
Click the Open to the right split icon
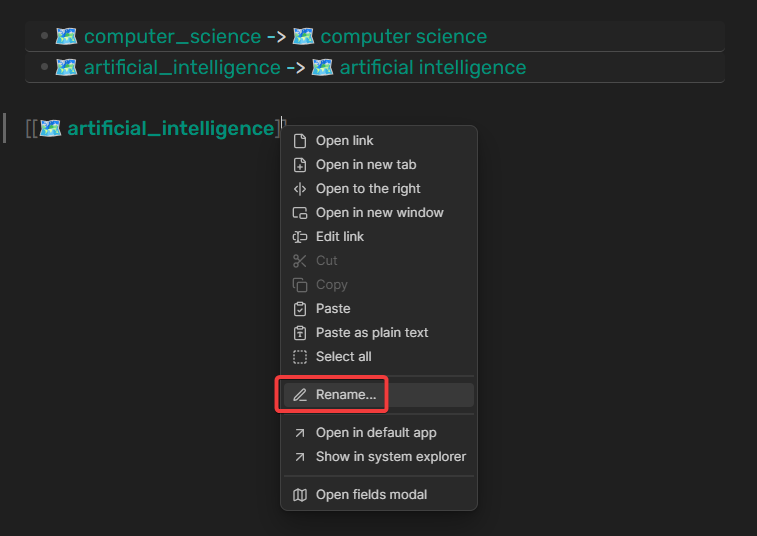(299, 189)
